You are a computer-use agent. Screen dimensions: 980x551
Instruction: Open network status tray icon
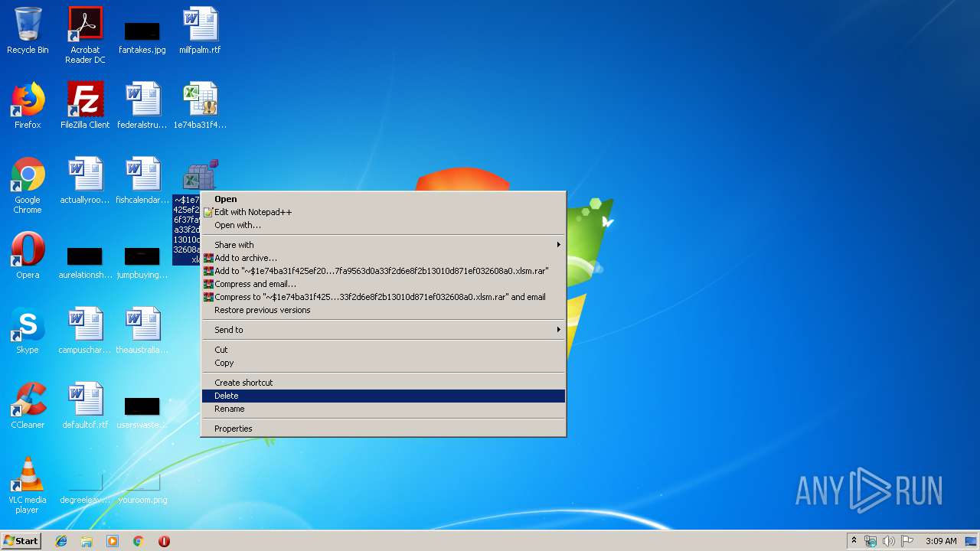click(x=871, y=541)
